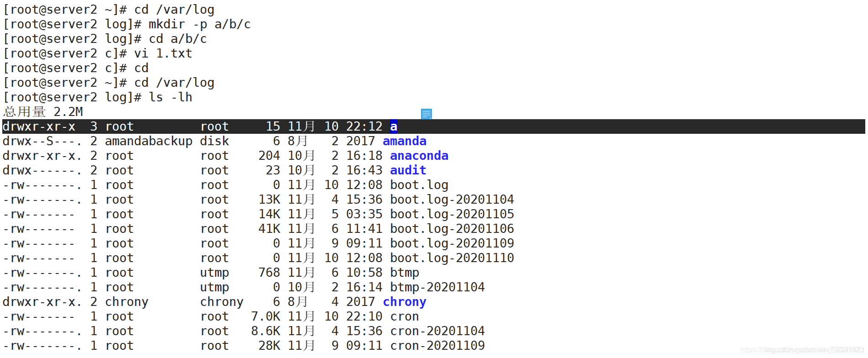
Task: Click the '13K' file size value
Action: click(x=269, y=200)
